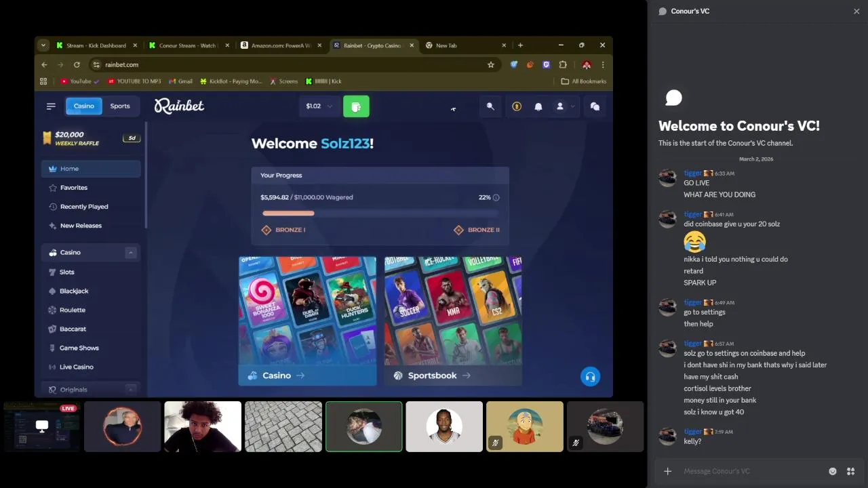
Task: Open the browser extensions puzzle icon
Action: tap(563, 64)
